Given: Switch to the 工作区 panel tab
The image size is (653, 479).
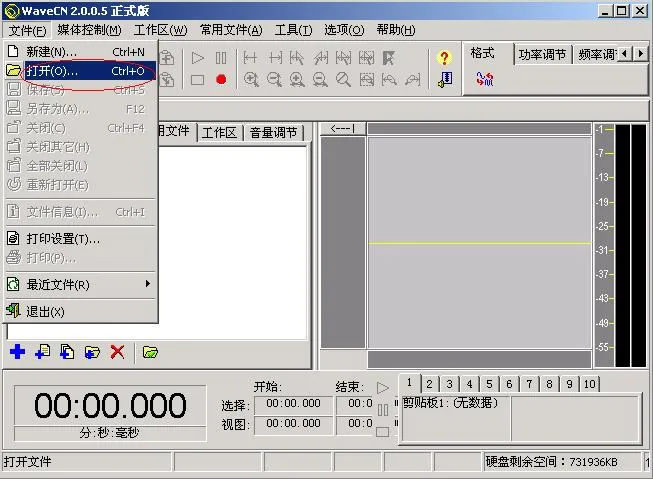Looking at the screenshot, I should pyautogui.click(x=219, y=133).
